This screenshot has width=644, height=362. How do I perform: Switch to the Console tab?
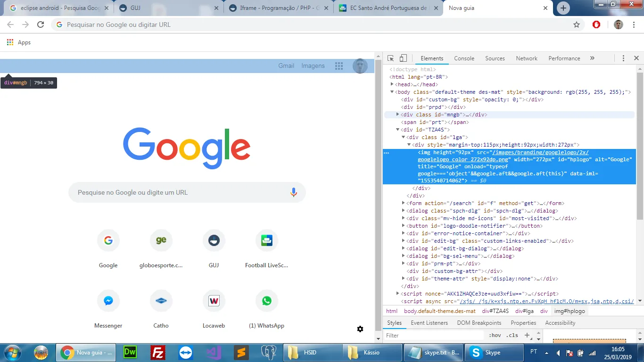[x=464, y=58]
